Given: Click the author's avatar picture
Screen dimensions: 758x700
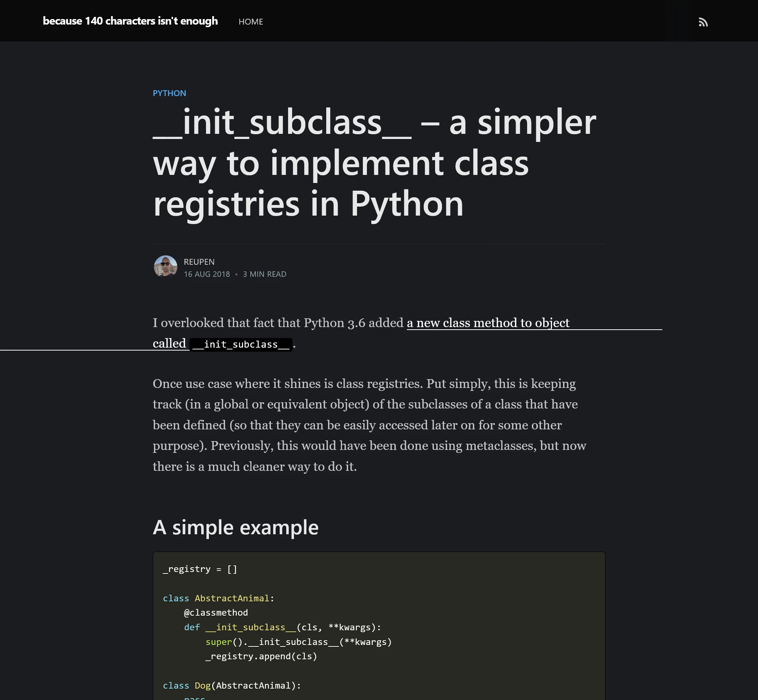Looking at the screenshot, I should pos(165,267).
